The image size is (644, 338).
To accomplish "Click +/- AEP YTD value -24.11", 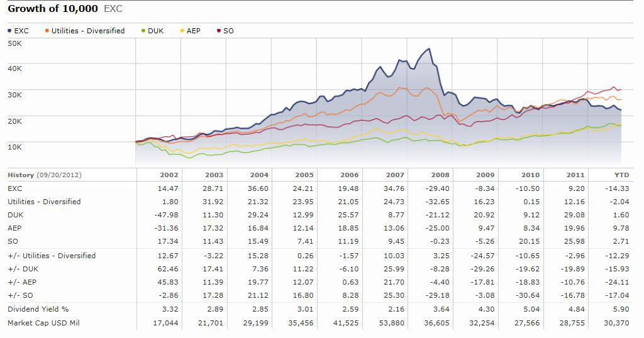I will point(617,282).
